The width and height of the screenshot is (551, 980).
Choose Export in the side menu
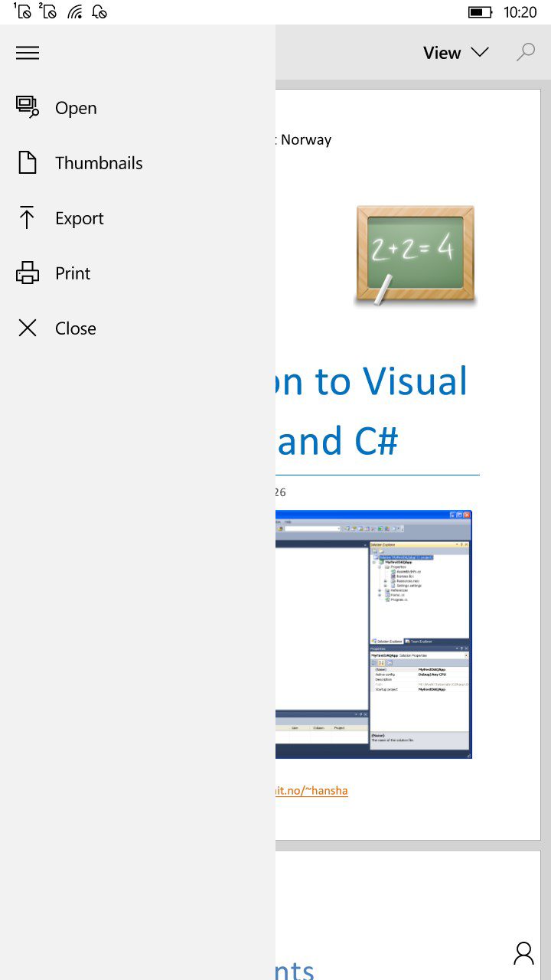80,218
